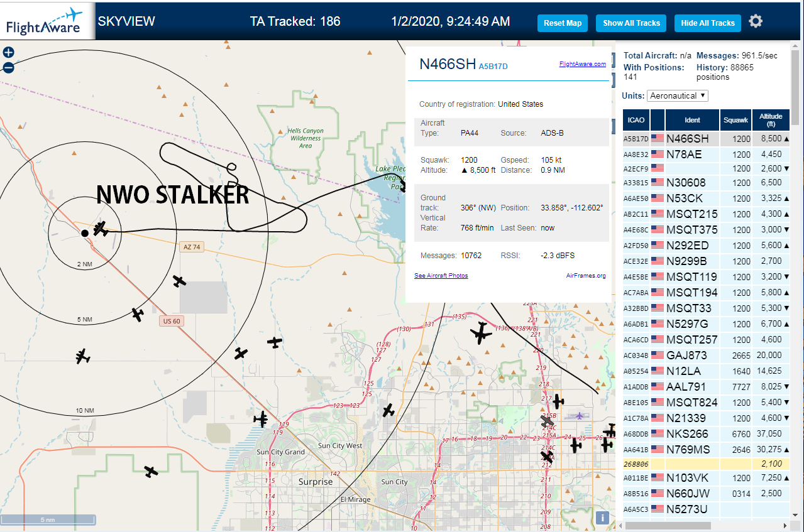804x532 pixels.
Task: Select MSQT257 aircraft row
Action: 706,340
